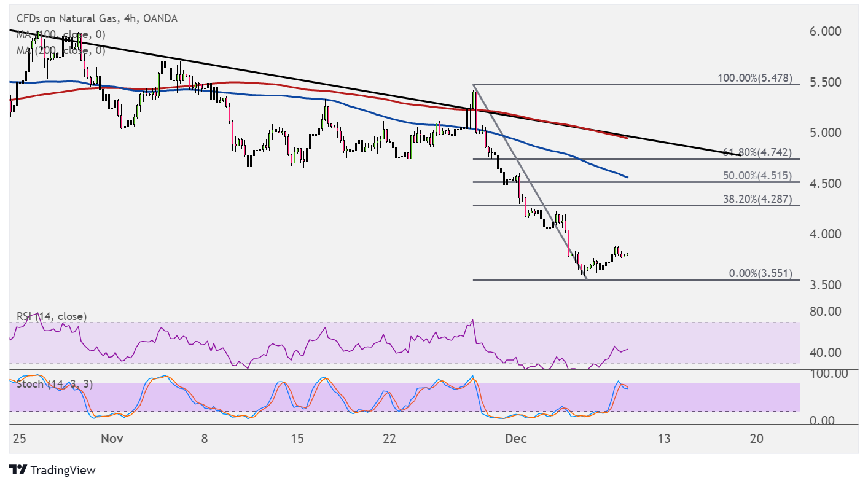Image resolution: width=868 pixels, height=486 pixels.
Task: Click the '25' date on time axis
Action: pos(19,439)
